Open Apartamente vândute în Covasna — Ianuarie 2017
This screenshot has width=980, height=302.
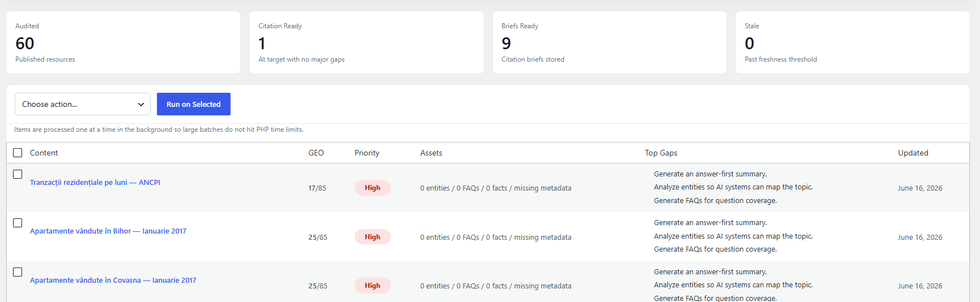click(x=113, y=280)
